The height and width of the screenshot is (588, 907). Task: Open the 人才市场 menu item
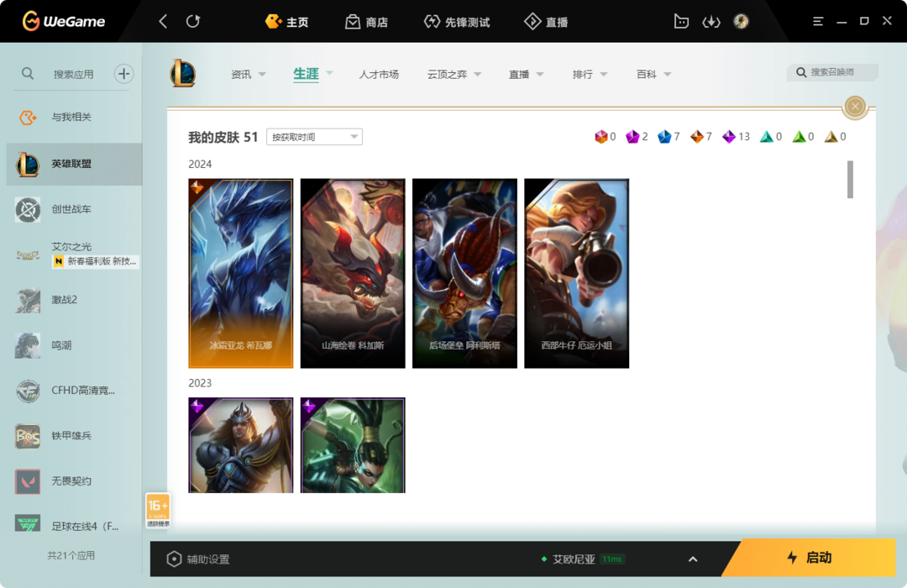[379, 74]
